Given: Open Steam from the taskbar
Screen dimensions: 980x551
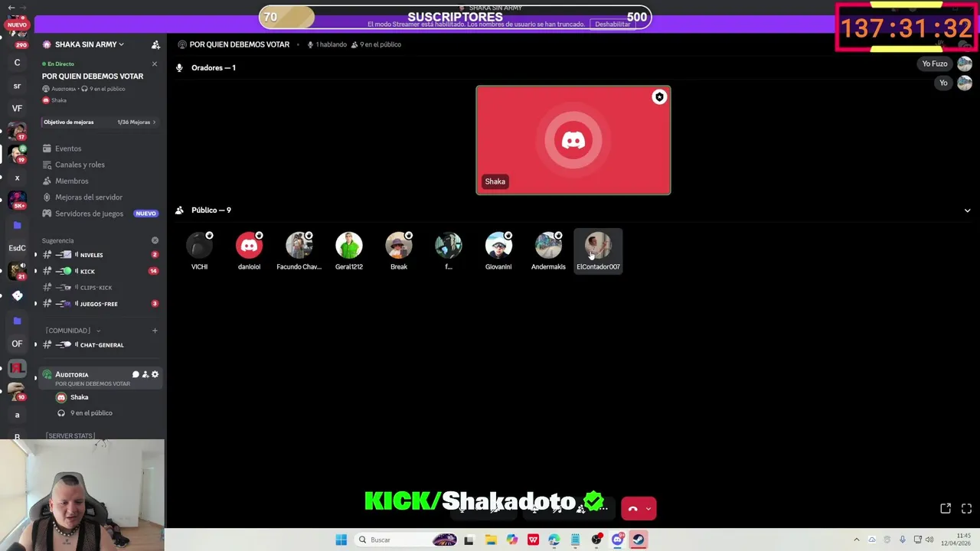Looking at the screenshot, I should [x=639, y=540].
